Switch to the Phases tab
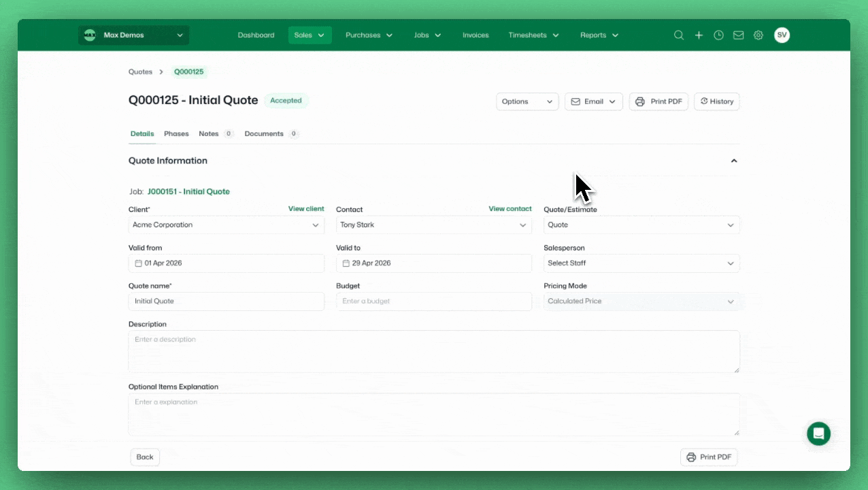This screenshot has height=490, width=868. [176, 134]
